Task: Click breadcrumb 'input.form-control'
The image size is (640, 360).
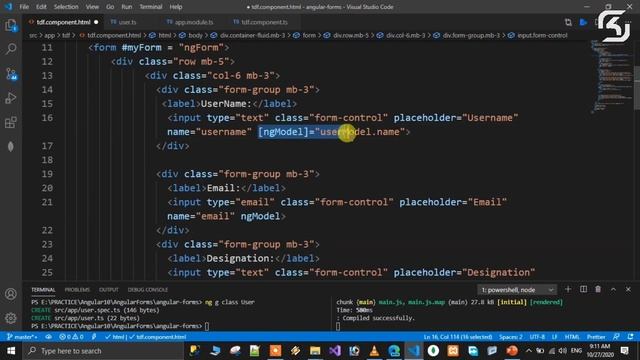Action: click(x=542, y=36)
